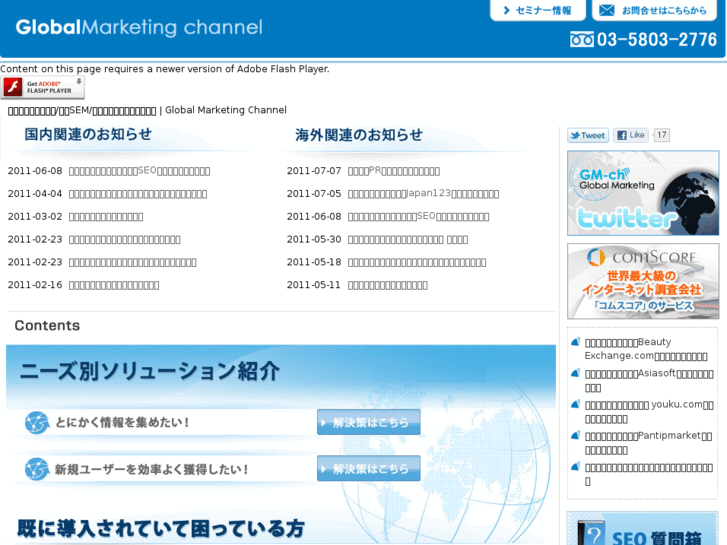
Task: Click the like count 17 bubble
Action: 662,135
